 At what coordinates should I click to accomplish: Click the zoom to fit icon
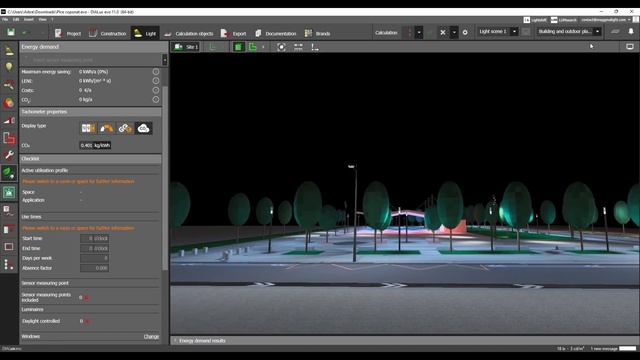281,47
